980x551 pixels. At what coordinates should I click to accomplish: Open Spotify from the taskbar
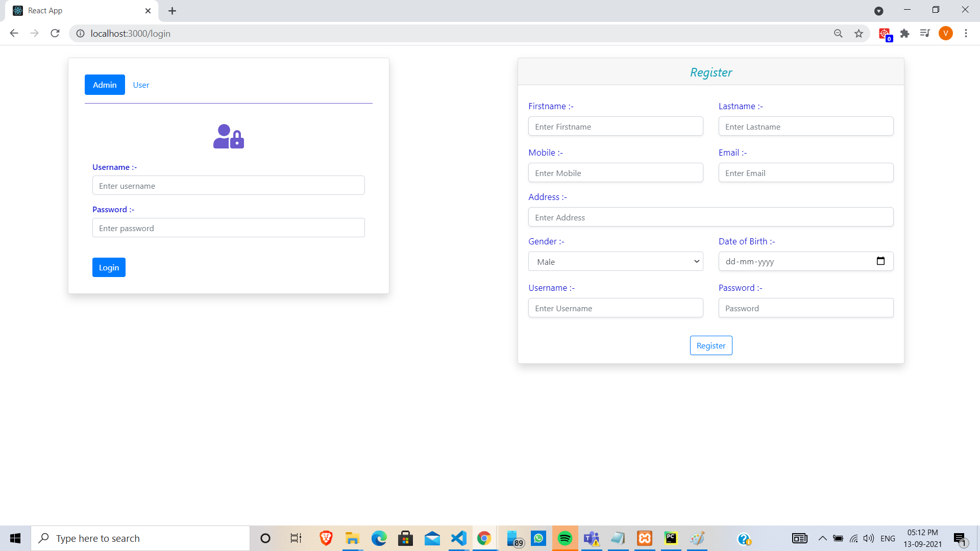pyautogui.click(x=565, y=538)
